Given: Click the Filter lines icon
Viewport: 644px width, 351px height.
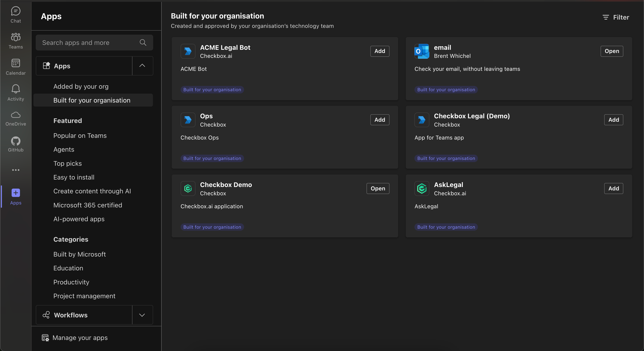Looking at the screenshot, I should [605, 17].
